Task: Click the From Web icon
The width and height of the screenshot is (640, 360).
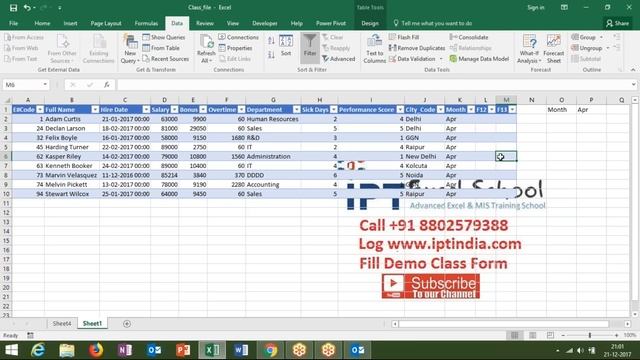Action: [x=7, y=48]
